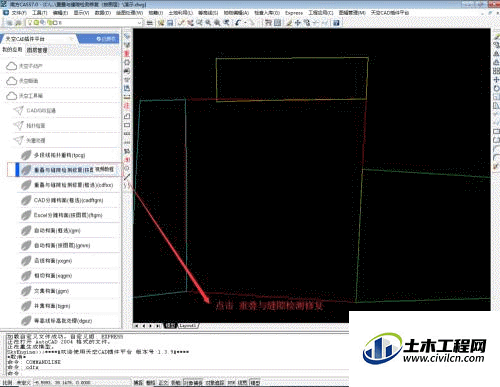Open the Express menu
Viewport: 500px width, 387px height.
(x=294, y=13)
